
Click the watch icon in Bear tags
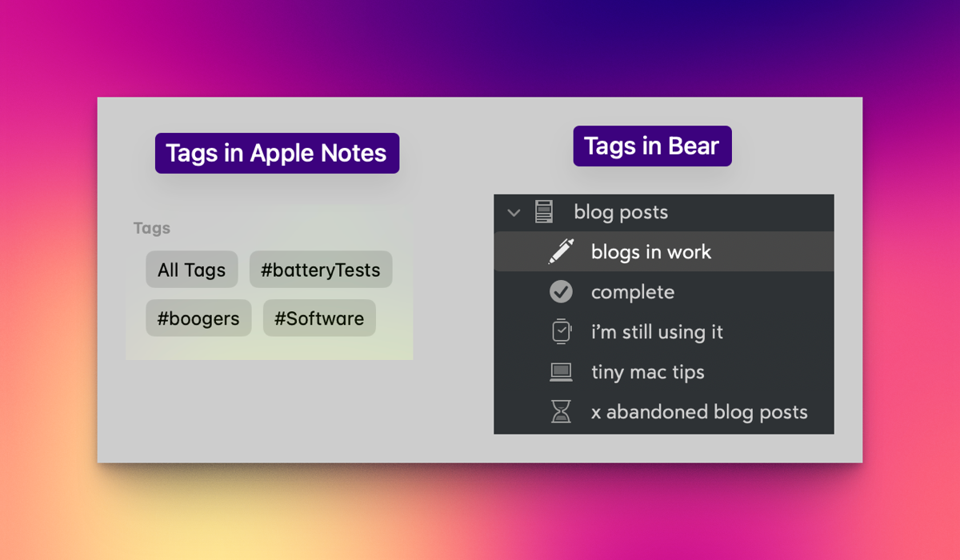(x=561, y=332)
